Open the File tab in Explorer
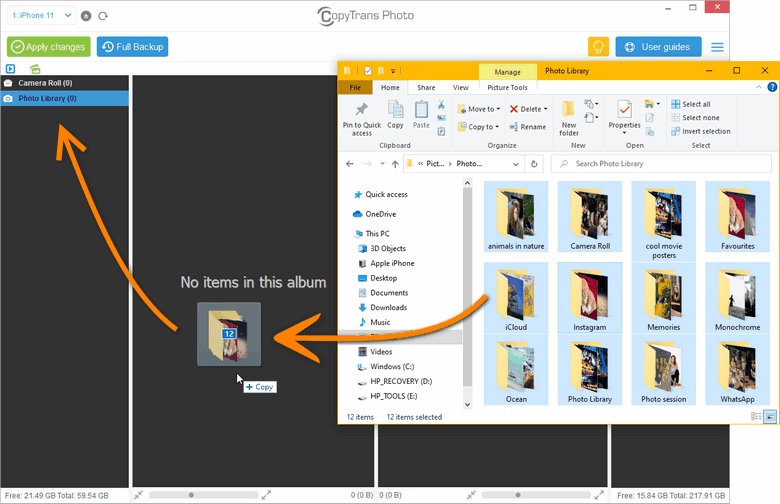Screen dimensions: 780x504 pyautogui.click(x=355, y=88)
